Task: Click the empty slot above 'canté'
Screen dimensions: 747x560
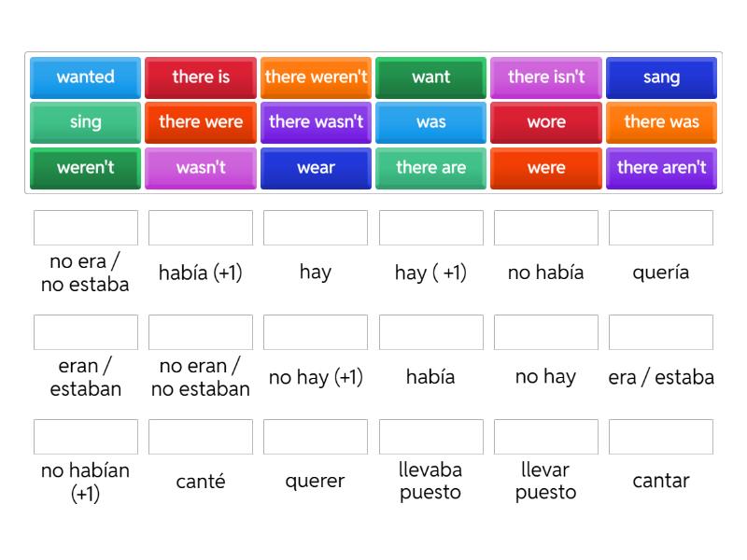Action: point(201,437)
